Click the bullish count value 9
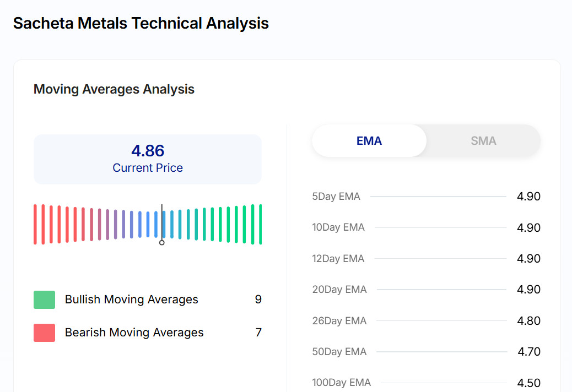The image size is (572, 392). click(258, 300)
